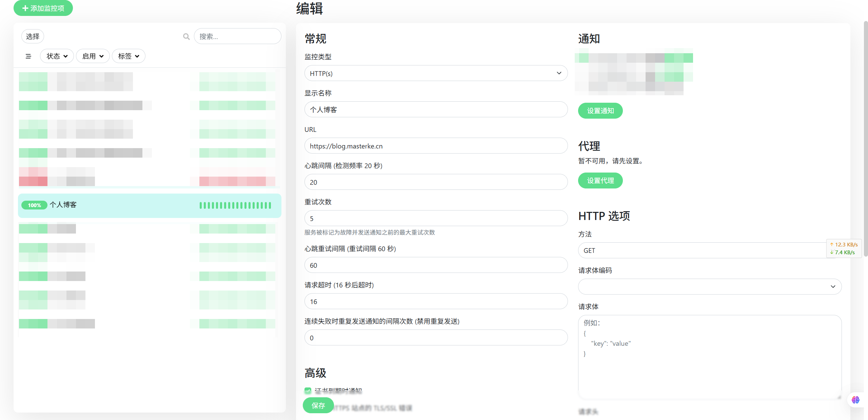Click the list filter hamburger icon

28,56
